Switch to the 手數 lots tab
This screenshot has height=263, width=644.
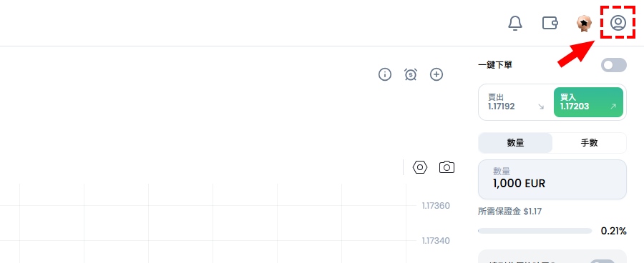(589, 143)
